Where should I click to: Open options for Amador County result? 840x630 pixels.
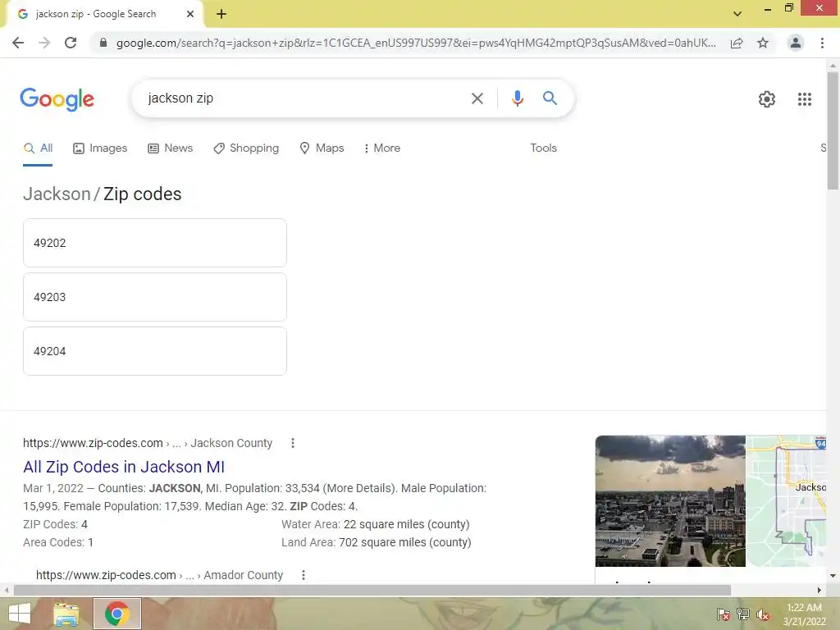[x=304, y=575]
